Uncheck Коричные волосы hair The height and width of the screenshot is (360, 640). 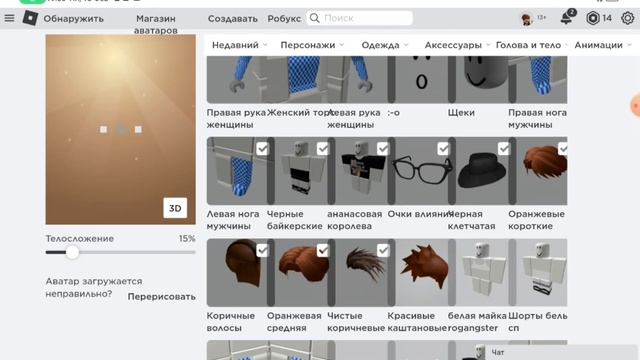point(262,251)
